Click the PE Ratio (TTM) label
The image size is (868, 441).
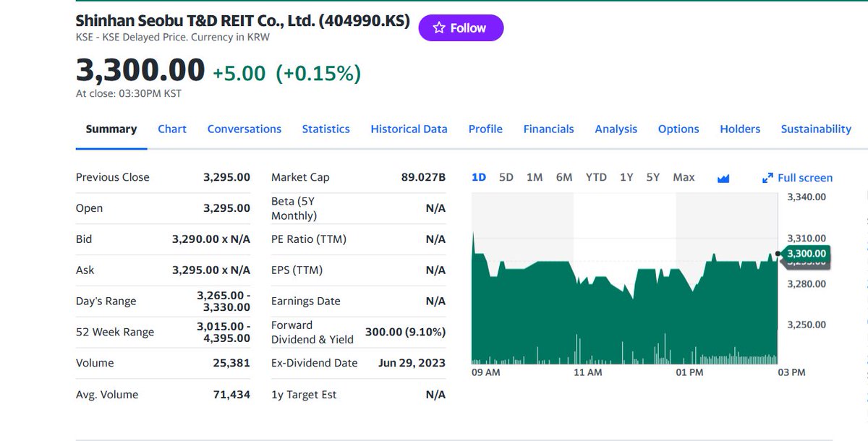(309, 239)
